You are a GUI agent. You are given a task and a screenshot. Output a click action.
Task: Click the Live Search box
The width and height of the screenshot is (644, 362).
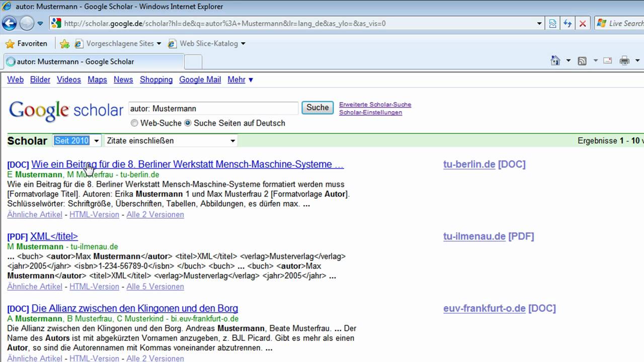click(620, 23)
